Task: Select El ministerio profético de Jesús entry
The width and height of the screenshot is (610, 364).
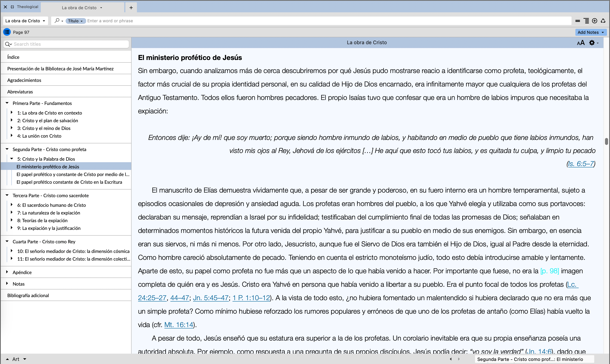Action: click(66, 167)
